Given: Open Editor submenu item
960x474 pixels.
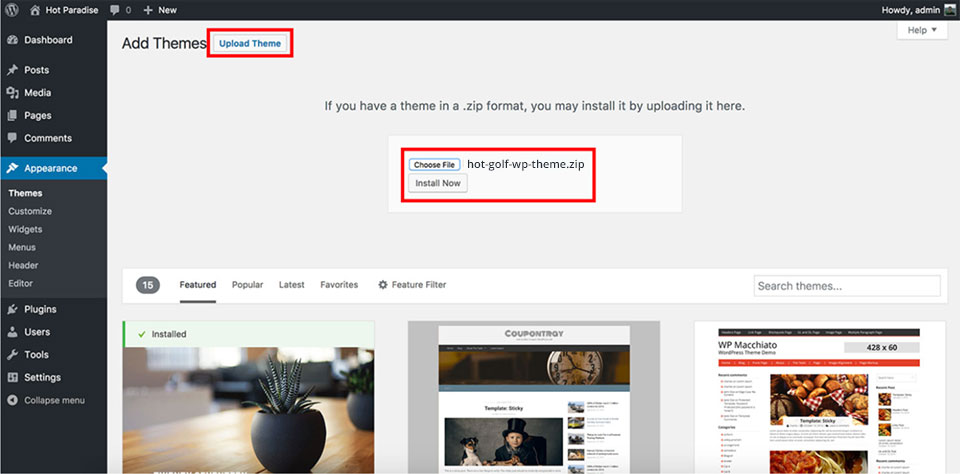Looking at the screenshot, I should point(20,284).
